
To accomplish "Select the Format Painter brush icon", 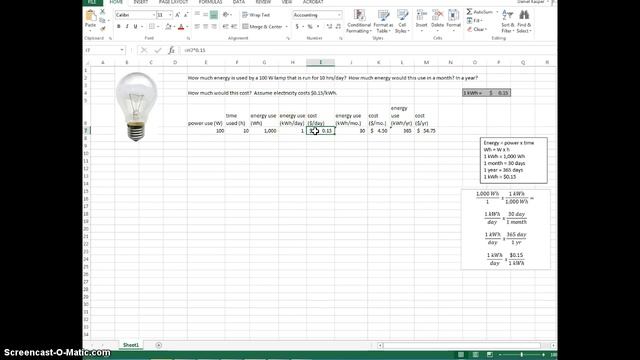I will coord(102,28).
